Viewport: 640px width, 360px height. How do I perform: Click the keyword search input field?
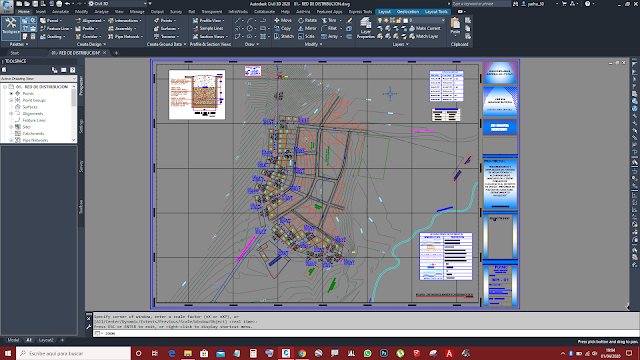pos(481,4)
